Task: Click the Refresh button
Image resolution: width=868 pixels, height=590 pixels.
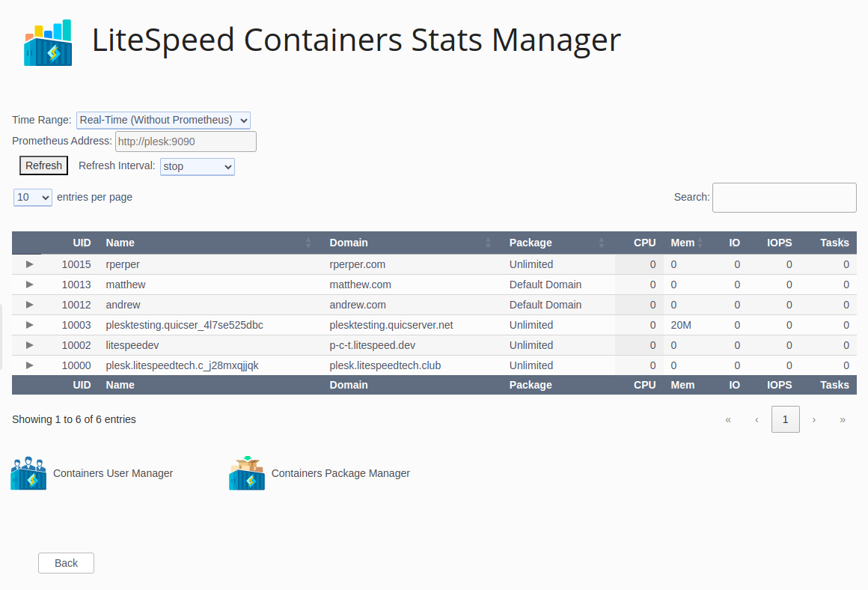Action: coord(43,165)
